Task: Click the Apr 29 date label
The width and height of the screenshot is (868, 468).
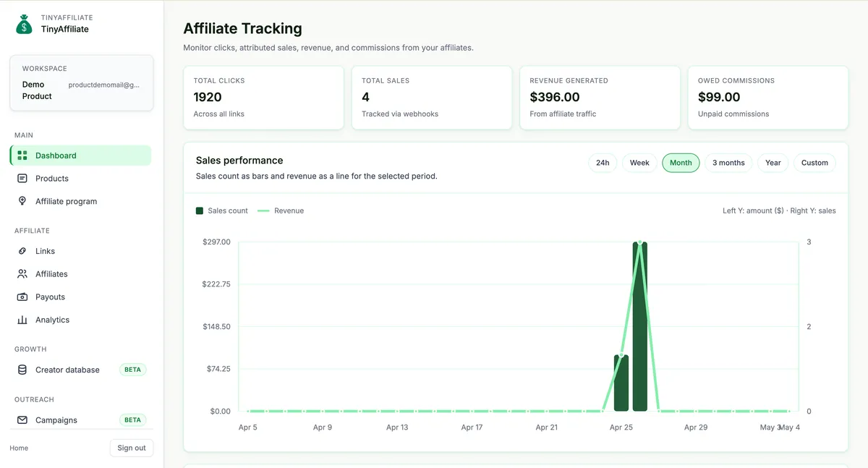Action: tap(696, 427)
